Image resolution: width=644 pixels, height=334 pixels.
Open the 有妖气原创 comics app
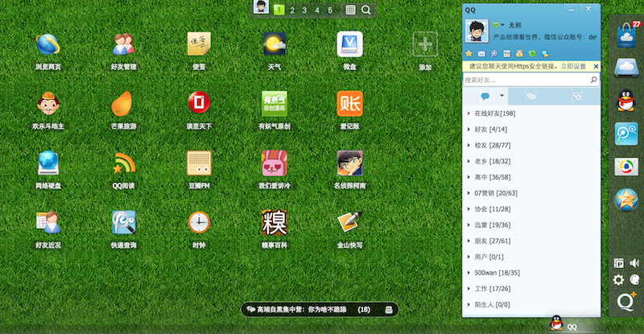[275, 104]
